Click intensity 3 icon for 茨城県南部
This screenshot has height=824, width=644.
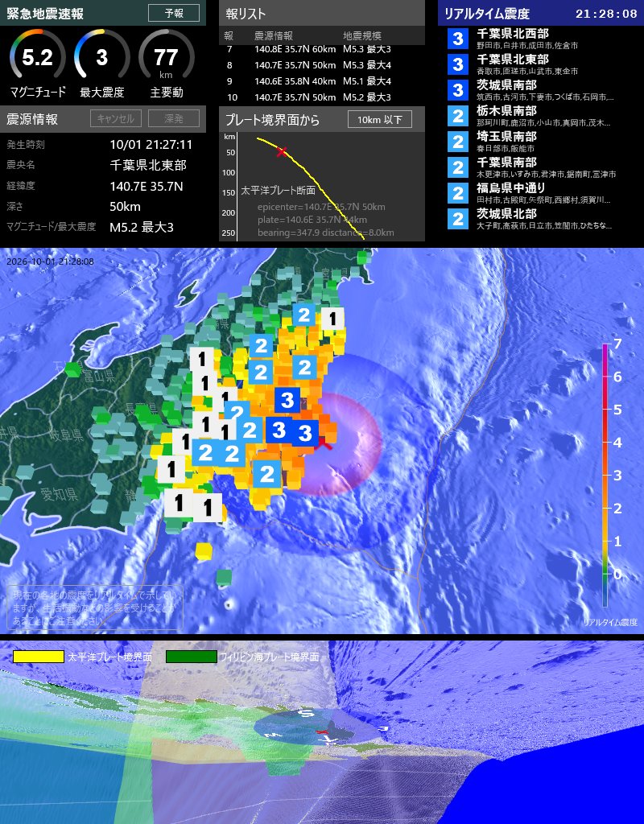[458, 90]
